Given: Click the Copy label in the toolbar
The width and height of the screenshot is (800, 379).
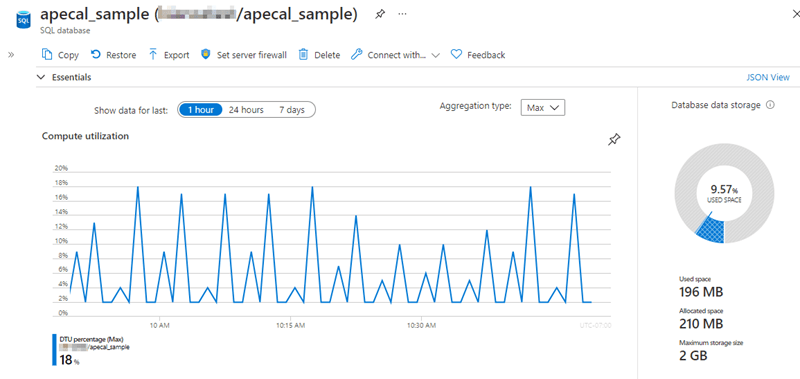Looking at the screenshot, I should coord(68,55).
